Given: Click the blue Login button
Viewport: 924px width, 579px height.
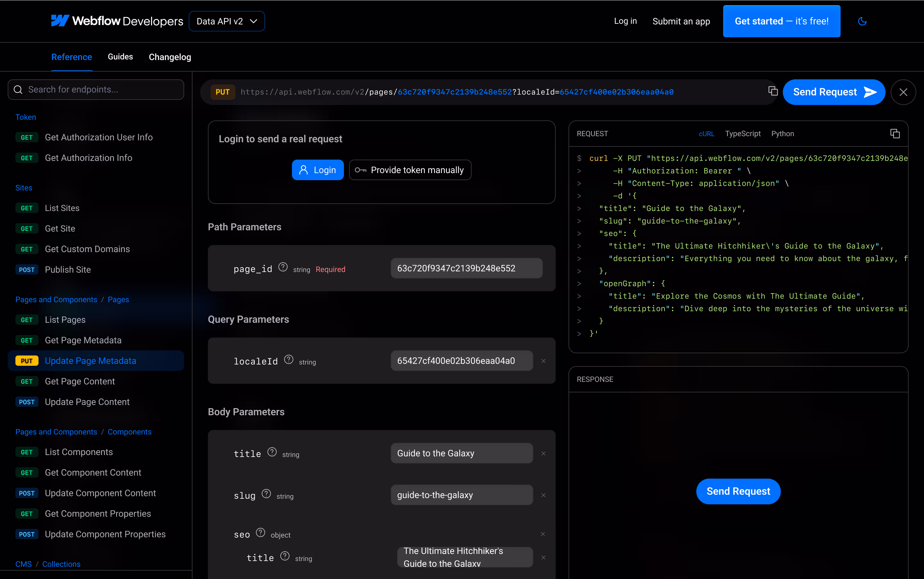Looking at the screenshot, I should [x=318, y=170].
